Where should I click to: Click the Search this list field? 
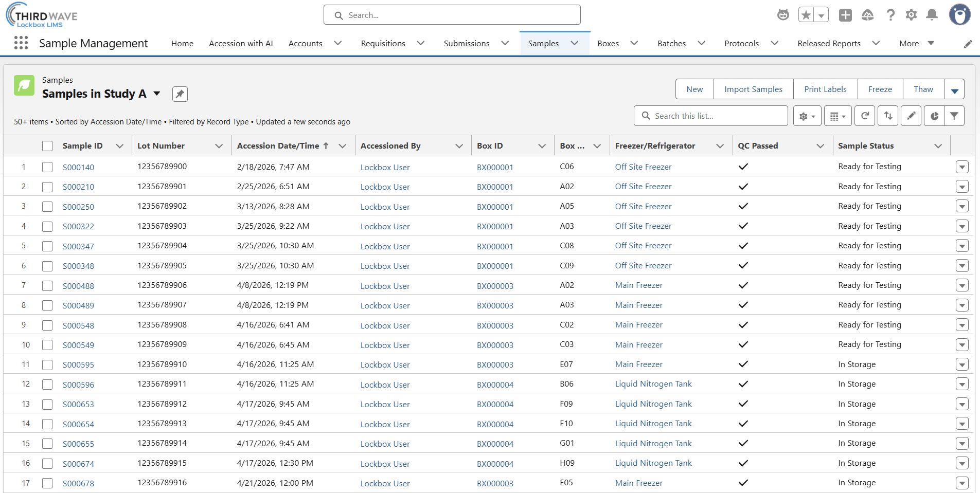click(x=711, y=116)
